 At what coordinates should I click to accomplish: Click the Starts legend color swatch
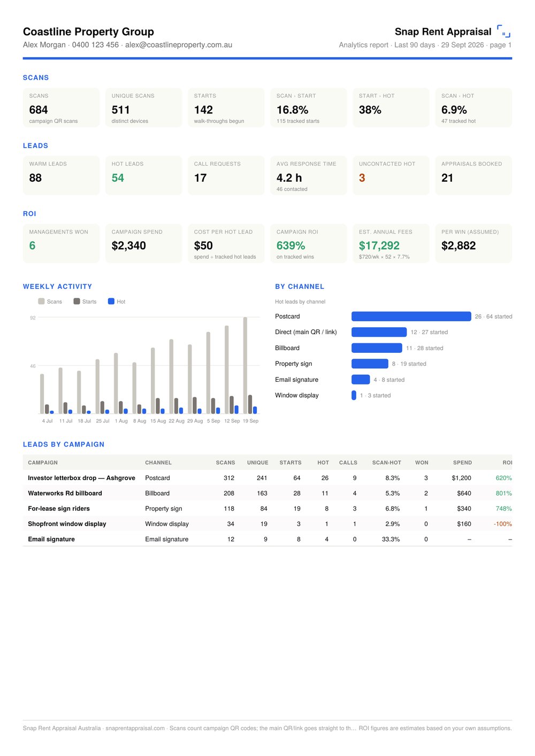77,302
